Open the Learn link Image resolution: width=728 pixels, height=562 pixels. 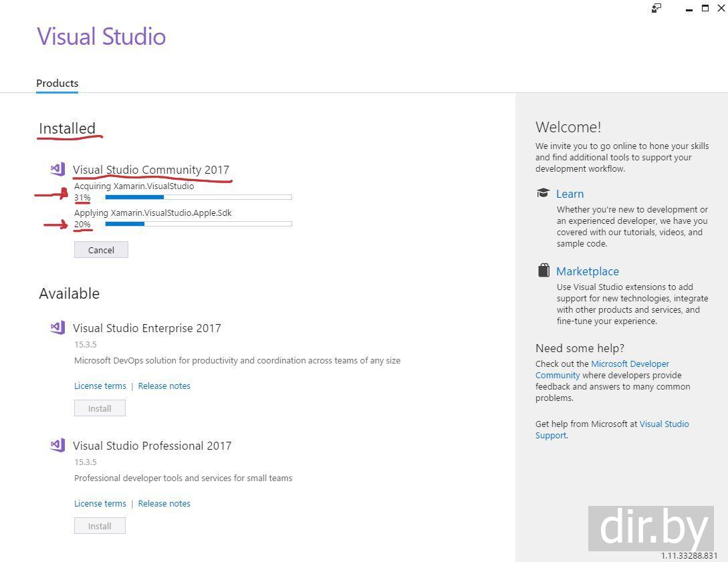[x=570, y=194]
